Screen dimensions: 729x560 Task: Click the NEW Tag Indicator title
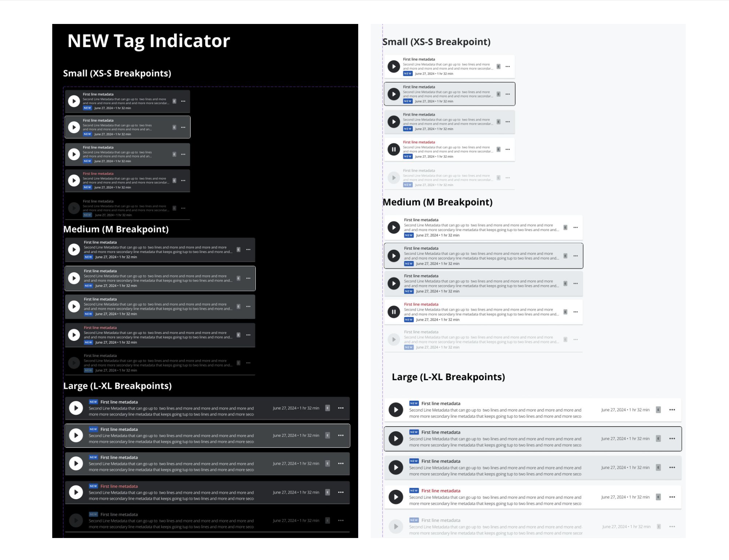[x=148, y=41]
